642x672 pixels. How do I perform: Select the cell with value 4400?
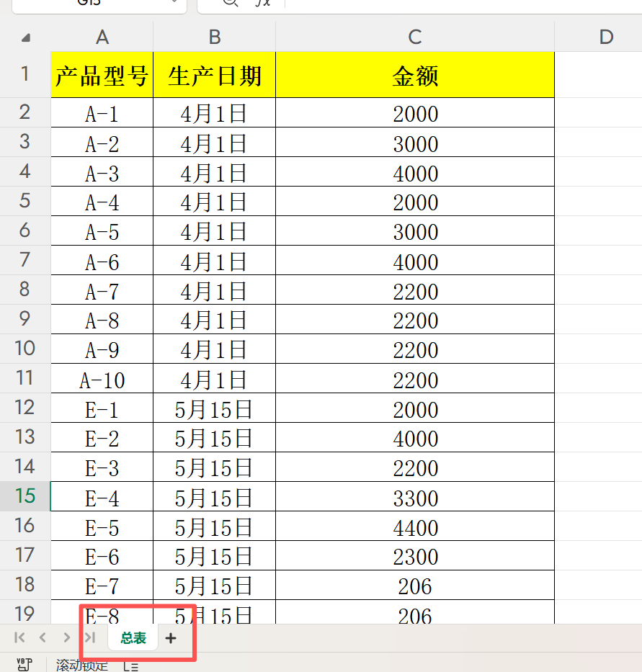[414, 526]
